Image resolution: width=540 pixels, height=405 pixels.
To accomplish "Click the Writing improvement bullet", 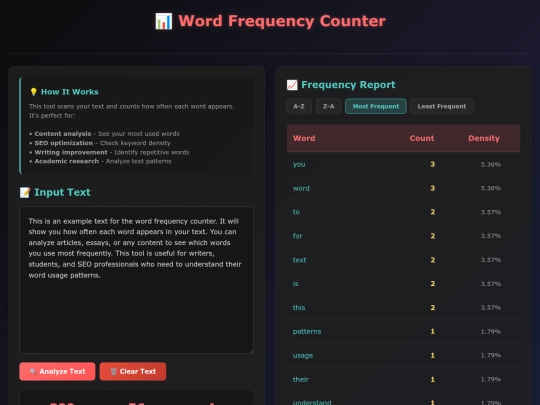I will (109, 152).
